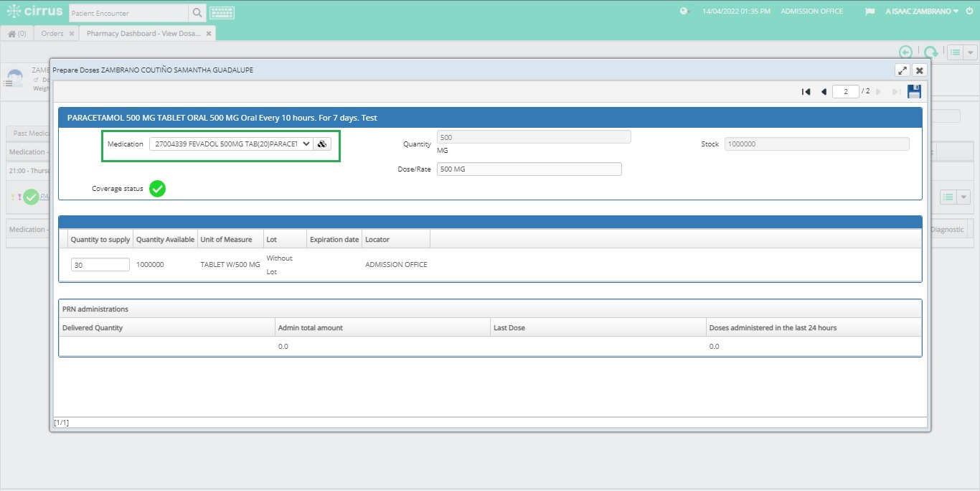
Task: Open the dropdown arrow next to list view icon
Action: pyautogui.click(x=969, y=52)
